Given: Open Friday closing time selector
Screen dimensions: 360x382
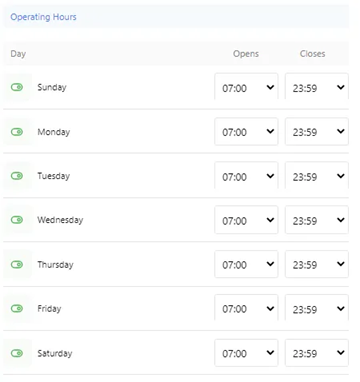Looking at the screenshot, I should click(x=317, y=308).
